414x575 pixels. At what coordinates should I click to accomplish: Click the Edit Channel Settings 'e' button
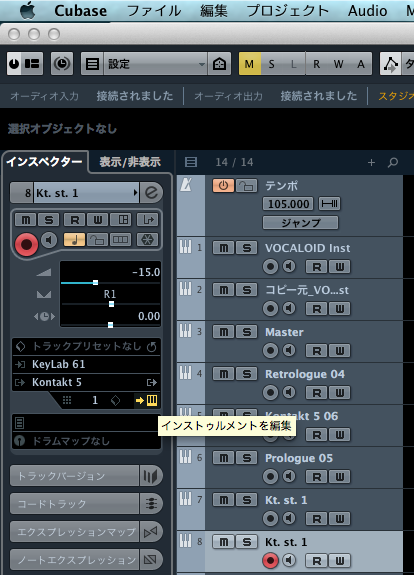coord(151,193)
